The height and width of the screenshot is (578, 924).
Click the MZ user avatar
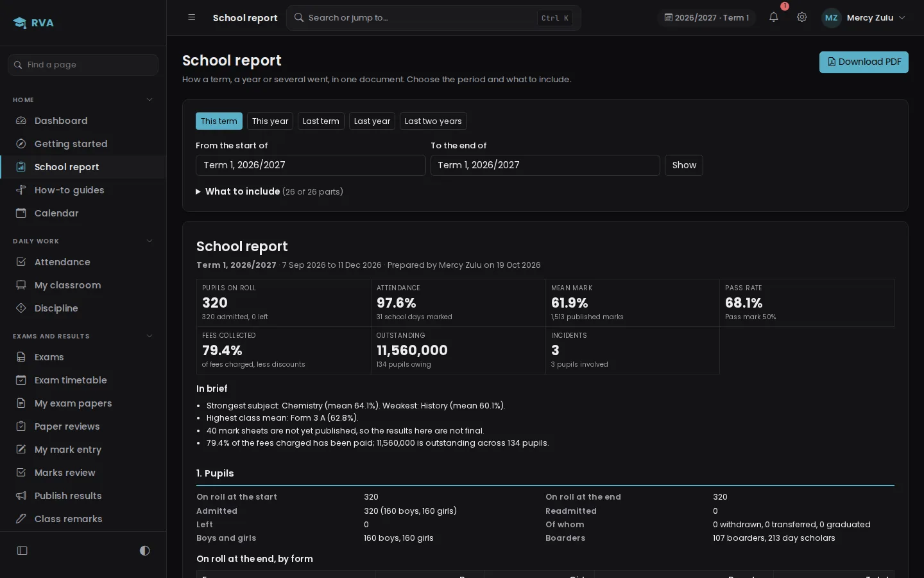pyautogui.click(x=832, y=18)
